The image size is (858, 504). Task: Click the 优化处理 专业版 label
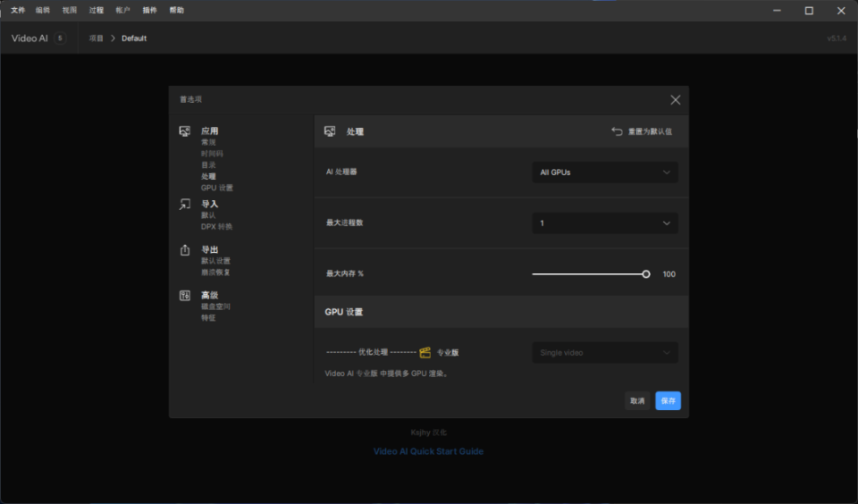point(392,352)
